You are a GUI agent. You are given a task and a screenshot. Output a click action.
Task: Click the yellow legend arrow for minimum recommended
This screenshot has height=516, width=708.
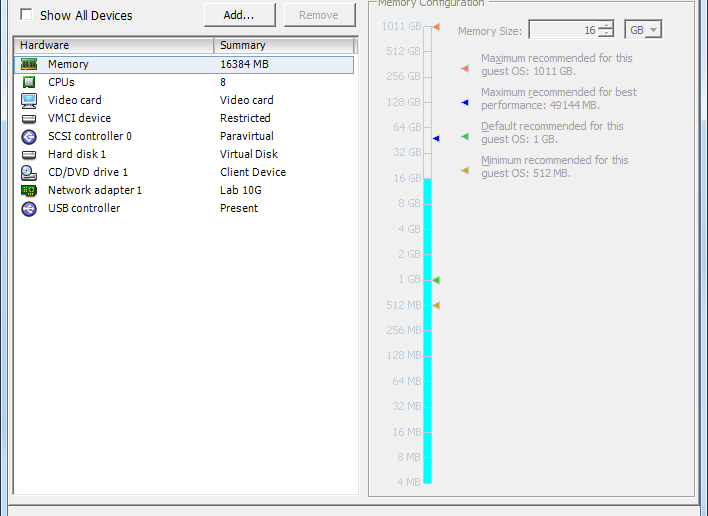tap(465, 170)
